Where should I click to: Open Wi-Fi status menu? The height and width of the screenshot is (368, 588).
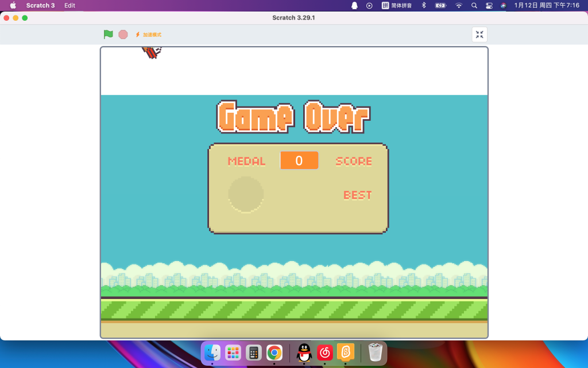coord(459,5)
